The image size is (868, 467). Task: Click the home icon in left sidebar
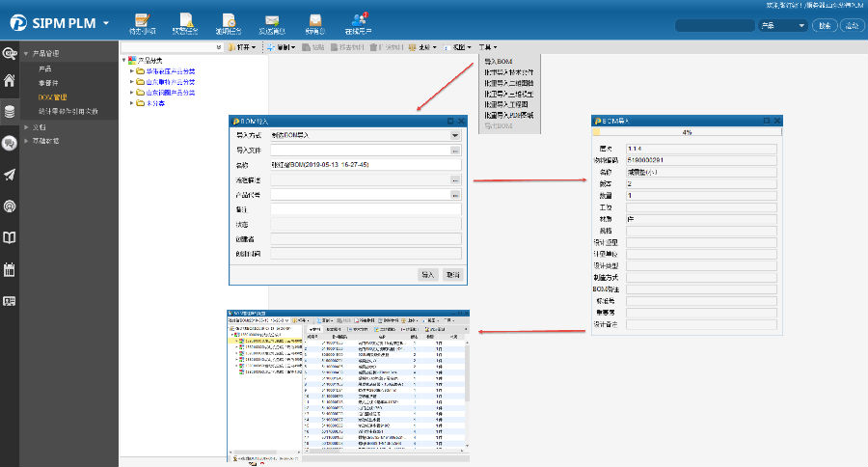click(x=10, y=81)
